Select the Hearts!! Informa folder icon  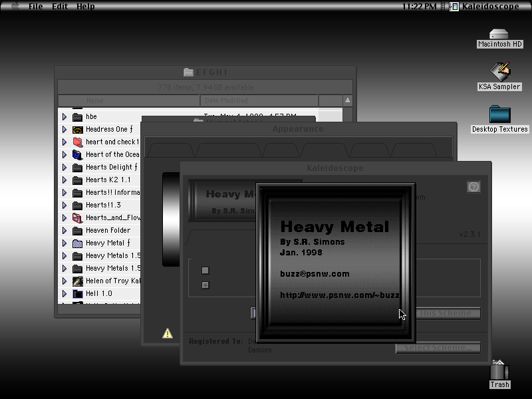77,193
